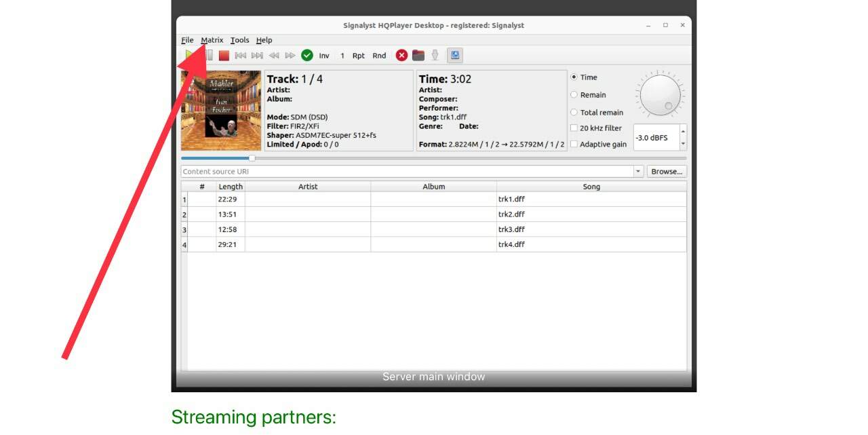Click the "Shaper: ASDM7EC-super 512+fs" line
868x435 pixels.
click(x=321, y=135)
